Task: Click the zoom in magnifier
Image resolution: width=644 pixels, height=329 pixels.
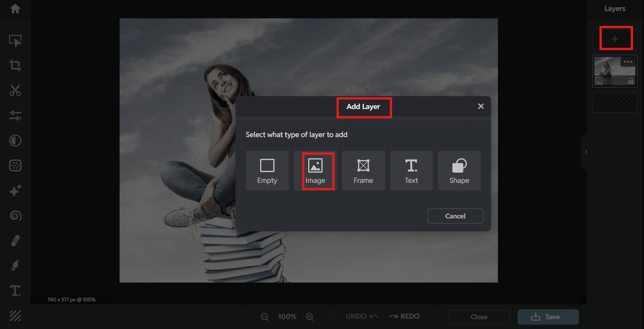Action: 310,317
